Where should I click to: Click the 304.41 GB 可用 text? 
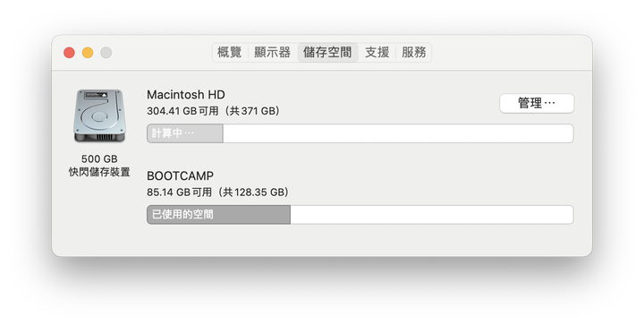click(182, 111)
